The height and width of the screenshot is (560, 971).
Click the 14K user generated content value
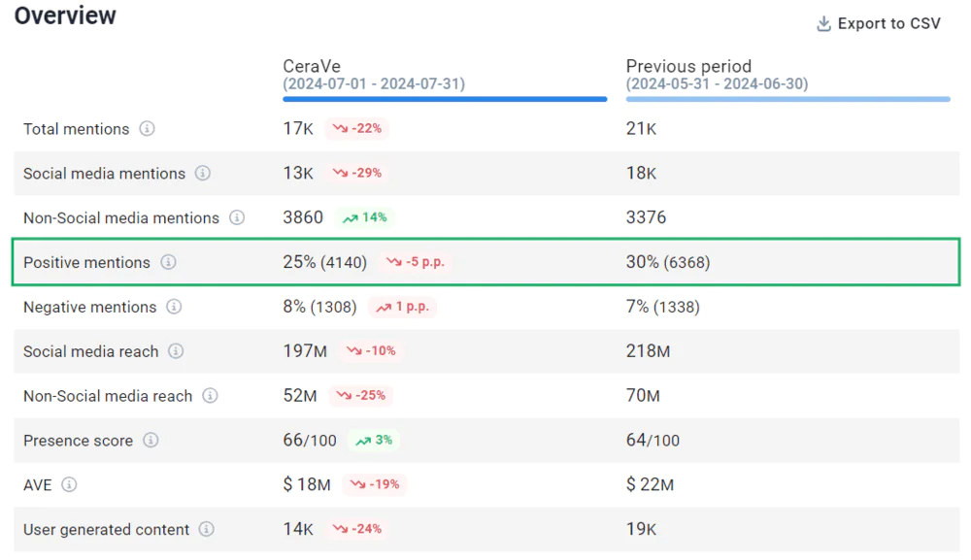(x=298, y=530)
